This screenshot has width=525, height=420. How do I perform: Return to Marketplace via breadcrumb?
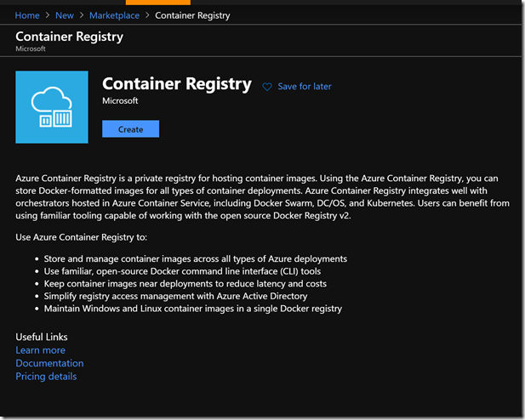coord(115,15)
